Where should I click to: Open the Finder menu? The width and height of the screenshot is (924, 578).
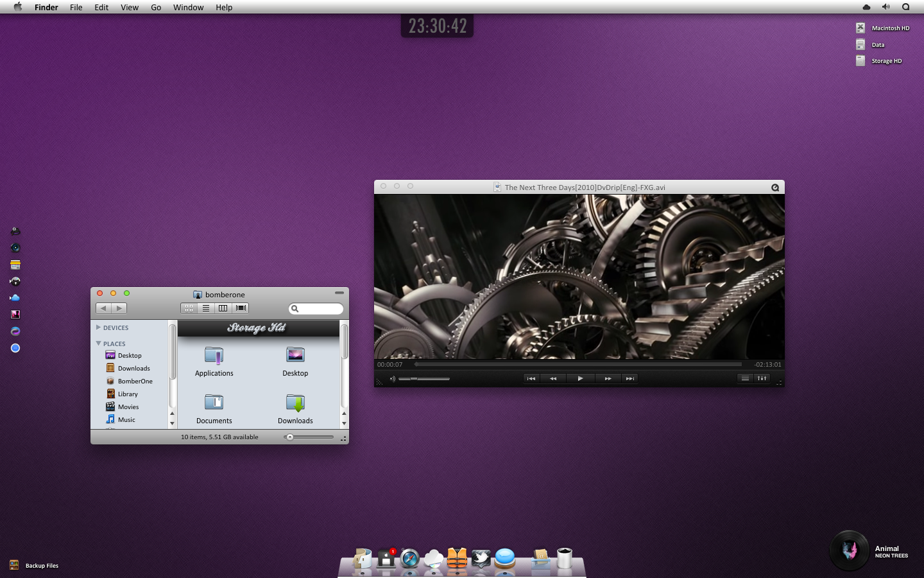[x=46, y=7]
